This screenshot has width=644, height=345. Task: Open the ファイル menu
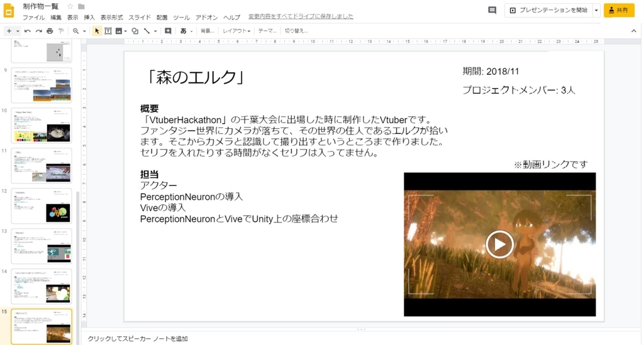click(33, 17)
